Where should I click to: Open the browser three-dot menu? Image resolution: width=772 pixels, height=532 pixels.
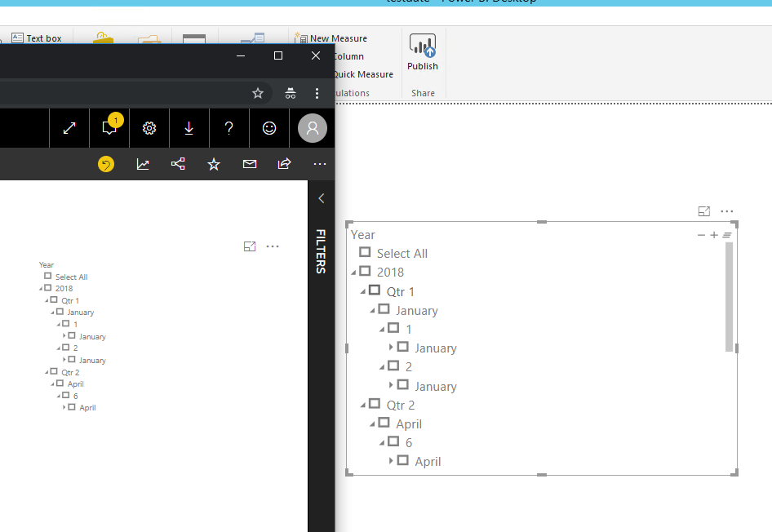tap(317, 94)
